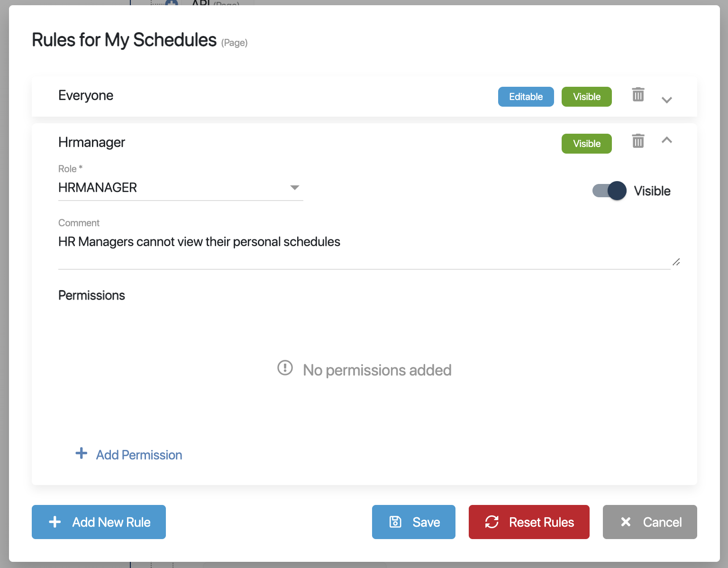Expand the Everyone rule with chevron

[x=667, y=100]
